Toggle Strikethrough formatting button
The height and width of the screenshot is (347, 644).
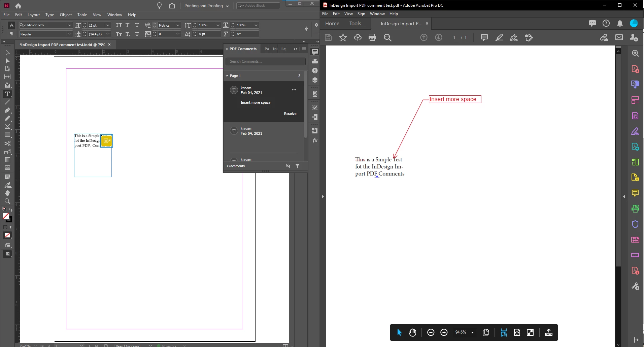pyautogui.click(x=137, y=34)
